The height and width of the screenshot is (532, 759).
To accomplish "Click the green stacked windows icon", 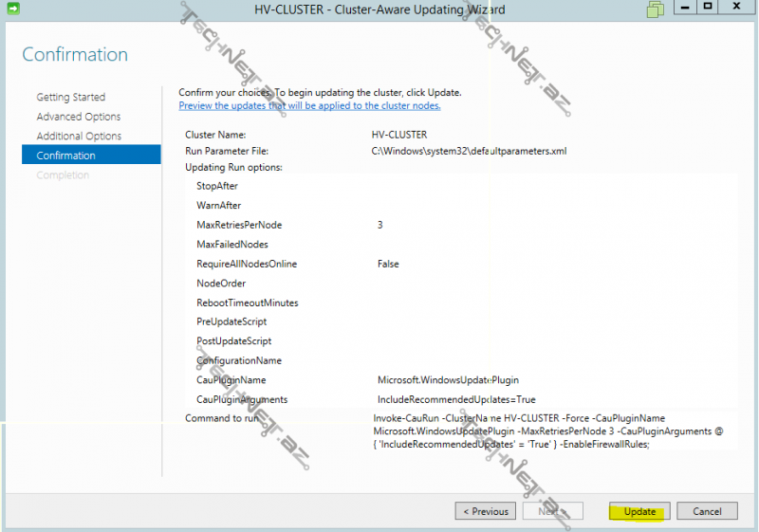I will coord(655,9).
